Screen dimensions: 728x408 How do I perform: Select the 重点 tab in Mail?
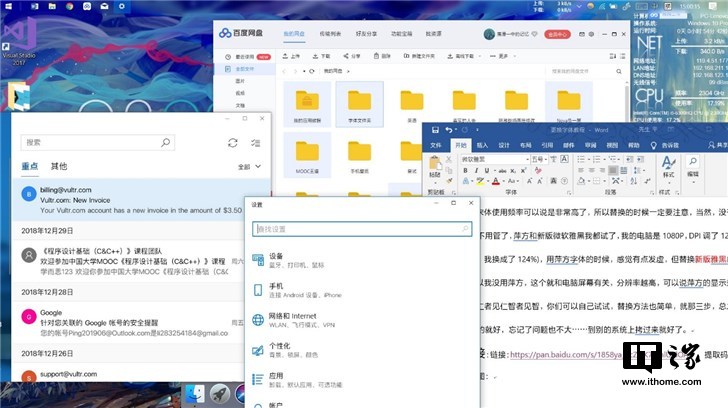pyautogui.click(x=30, y=166)
